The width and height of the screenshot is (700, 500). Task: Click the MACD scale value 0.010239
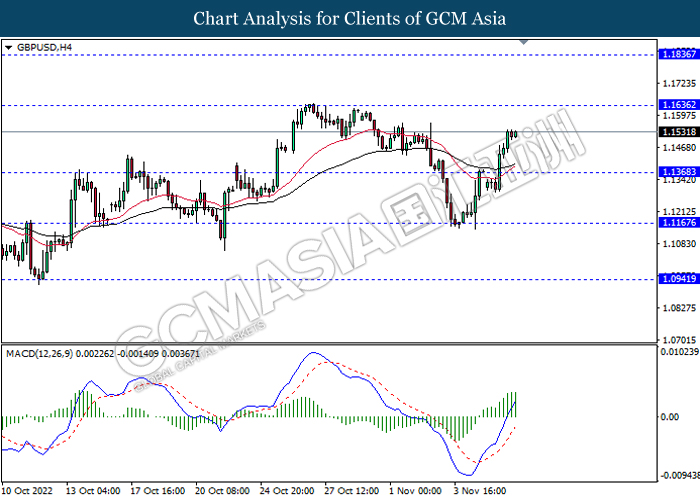click(679, 352)
